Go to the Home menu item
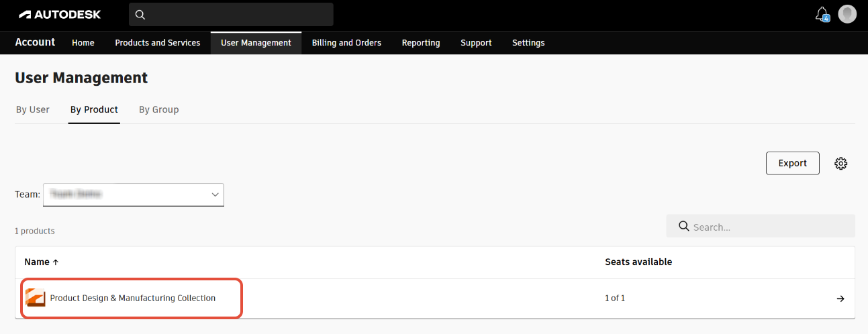Screen dimensions: 868x334 (x=83, y=43)
